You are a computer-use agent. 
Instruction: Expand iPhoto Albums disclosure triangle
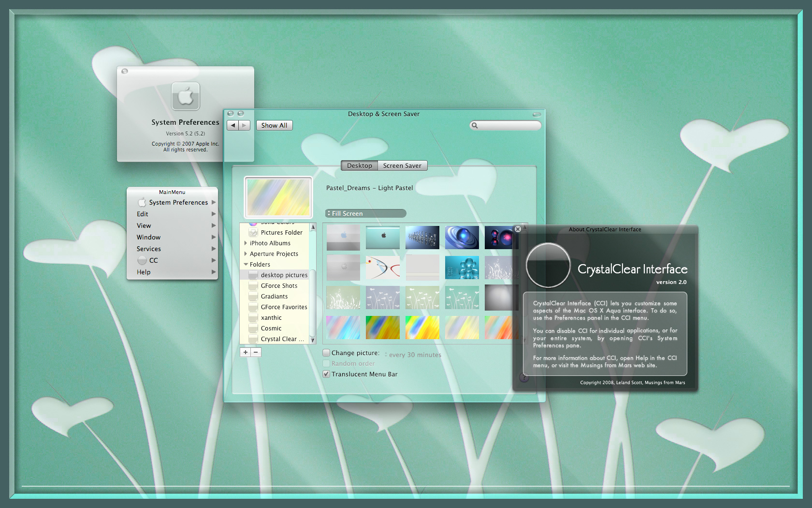coord(246,243)
